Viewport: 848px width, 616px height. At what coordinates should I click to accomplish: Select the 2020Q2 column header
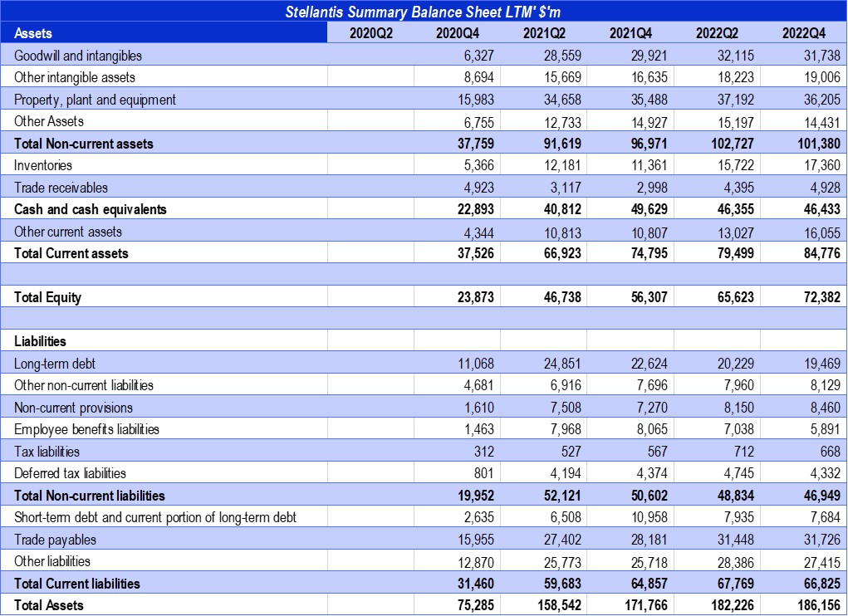pos(370,33)
